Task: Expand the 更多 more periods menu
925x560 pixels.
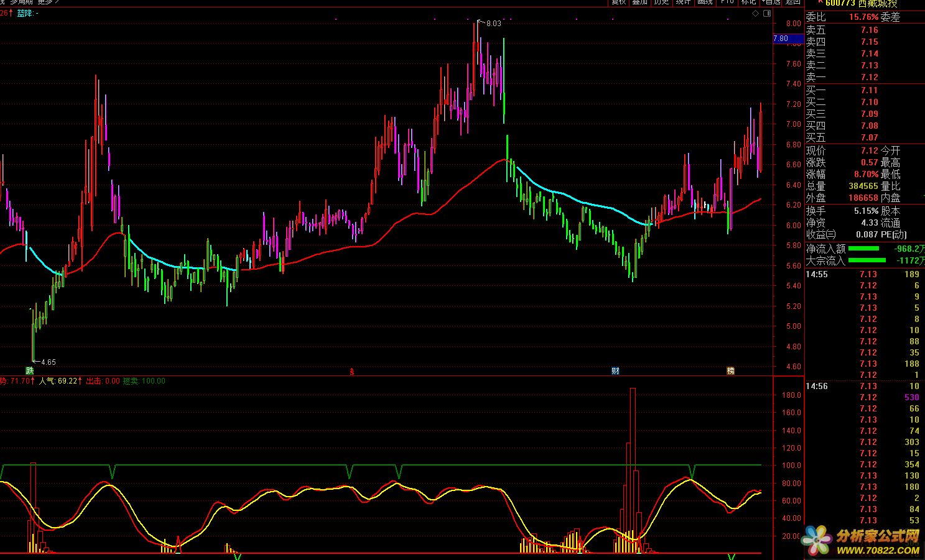Action: pyautogui.click(x=48, y=2)
